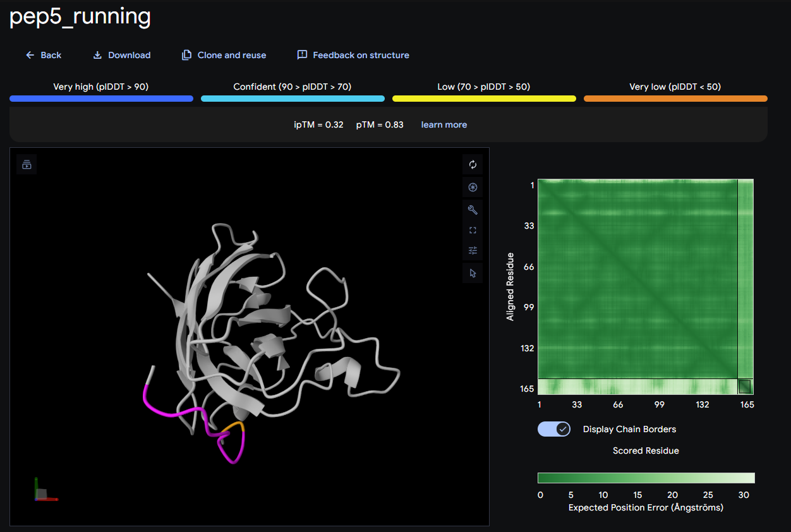This screenshot has height=532, width=791.
Task: Click the Aligned Residue axis label
Action: 510,286
